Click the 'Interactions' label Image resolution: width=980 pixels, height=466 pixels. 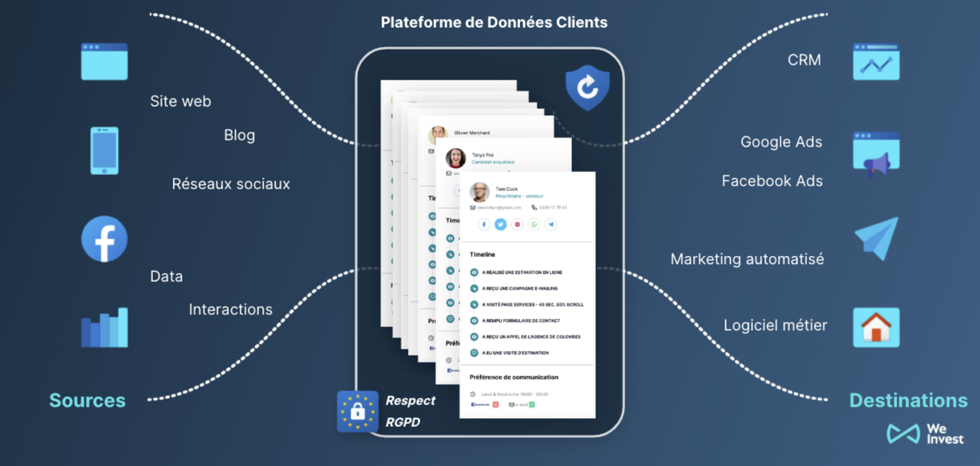[x=230, y=309]
